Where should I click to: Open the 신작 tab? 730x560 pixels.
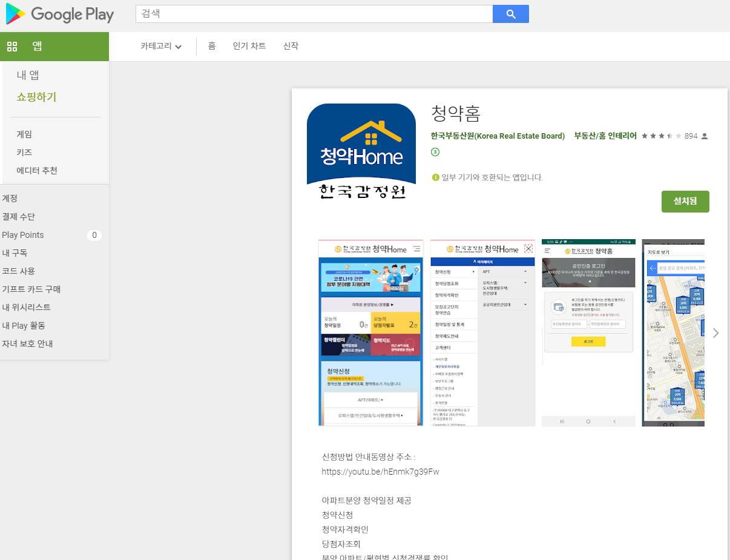click(291, 46)
